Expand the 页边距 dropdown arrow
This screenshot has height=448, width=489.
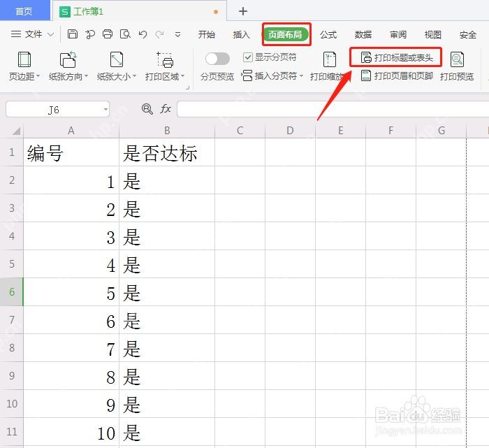coord(38,75)
